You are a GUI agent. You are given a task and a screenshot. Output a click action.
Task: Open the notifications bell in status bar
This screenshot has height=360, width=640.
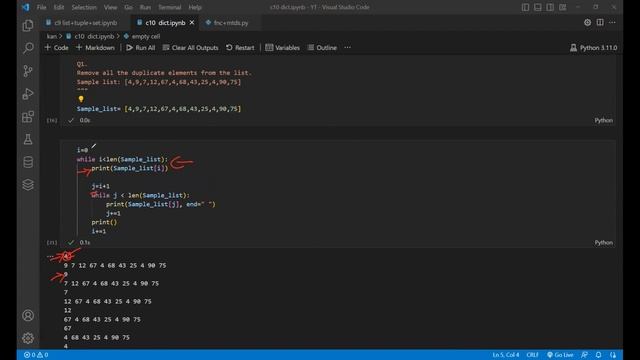coord(598,355)
